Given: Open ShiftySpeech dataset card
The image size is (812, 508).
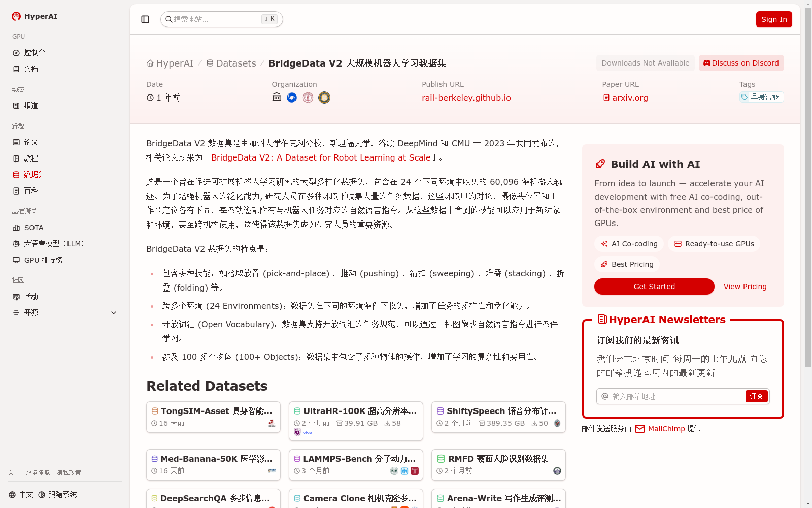Looking at the screenshot, I should (x=498, y=417).
